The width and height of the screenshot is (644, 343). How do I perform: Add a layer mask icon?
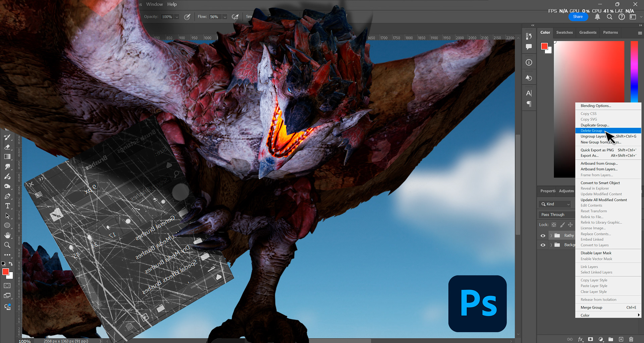point(591,339)
